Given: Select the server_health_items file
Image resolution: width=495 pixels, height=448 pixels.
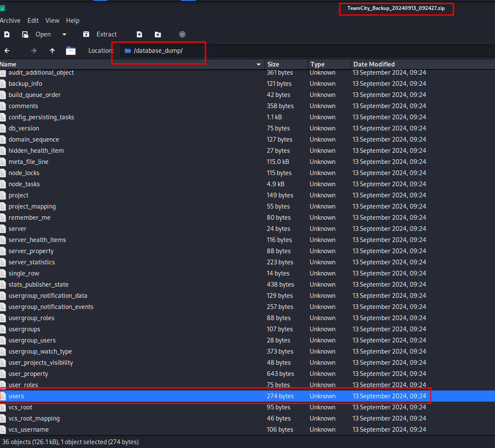Looking at the screenshot, I should (247, 240).
